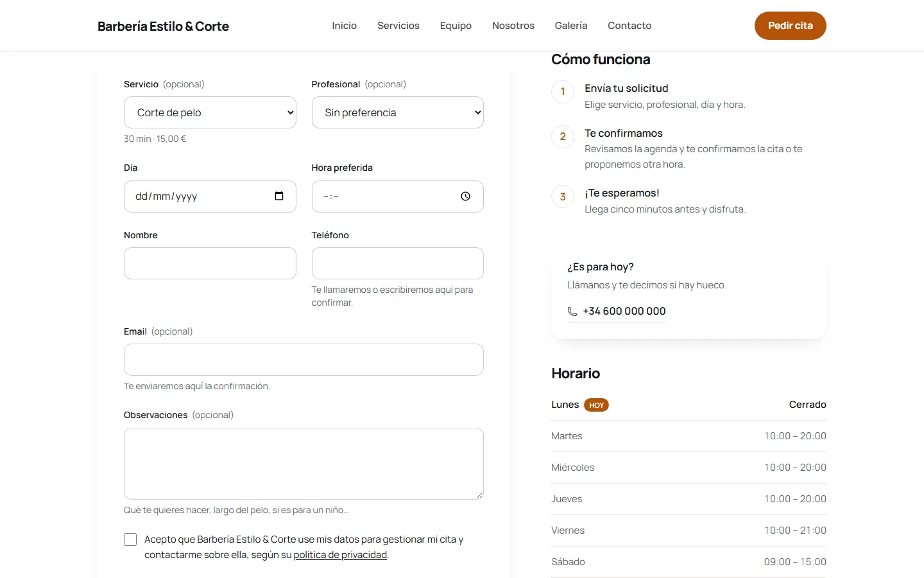The height and width of the screenshot is (578, 924).
Task: Open the Galería nav link
Action: coord(571,26)
